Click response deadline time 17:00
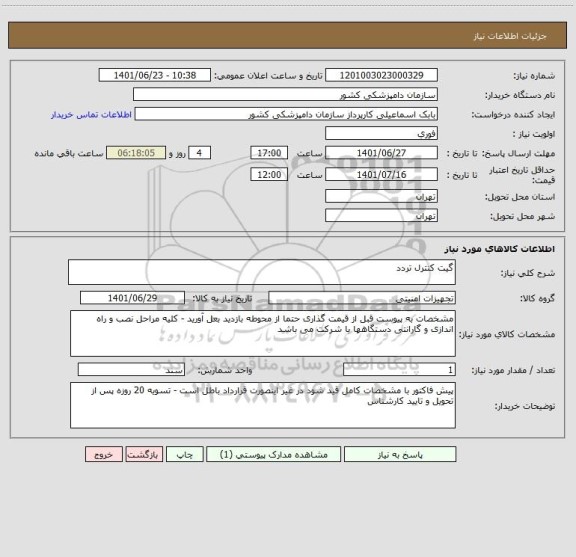 pyautogui.click(x=269, y=153)
